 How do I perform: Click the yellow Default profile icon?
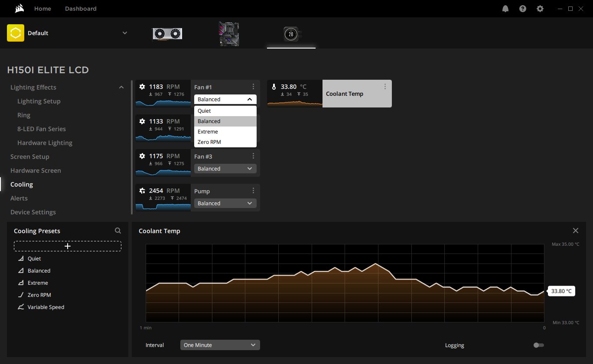[16, 33]
